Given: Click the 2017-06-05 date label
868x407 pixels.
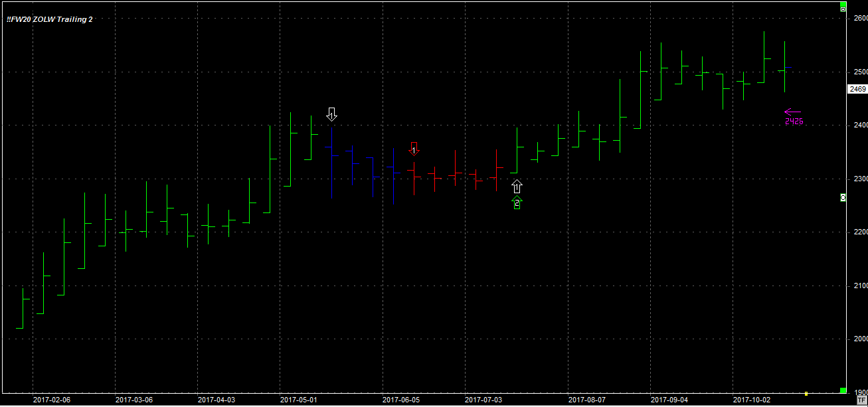Looking at the screenshot, I should (401, 400).
